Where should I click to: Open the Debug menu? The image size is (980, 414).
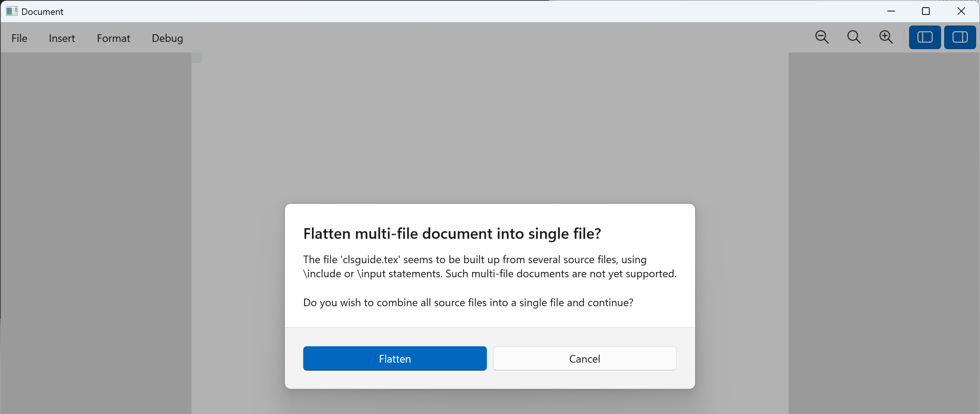(x=167, y=38)
